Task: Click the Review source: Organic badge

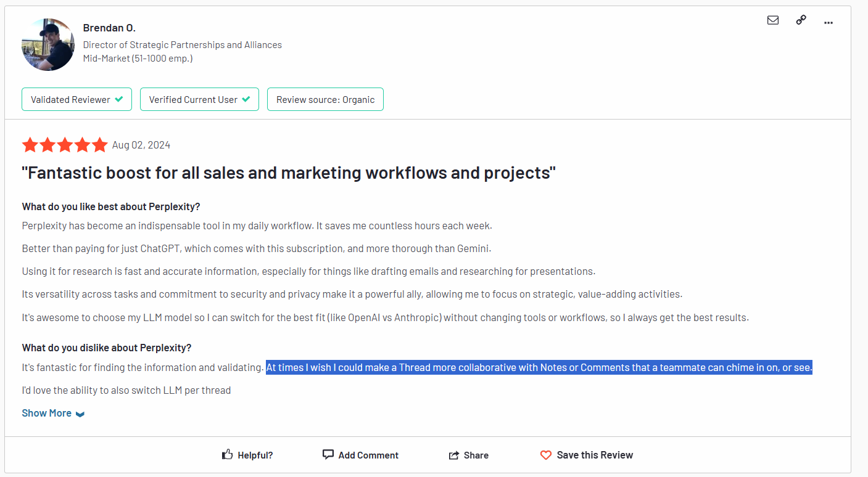Action: pyautogui.click(x=325, y=99)
